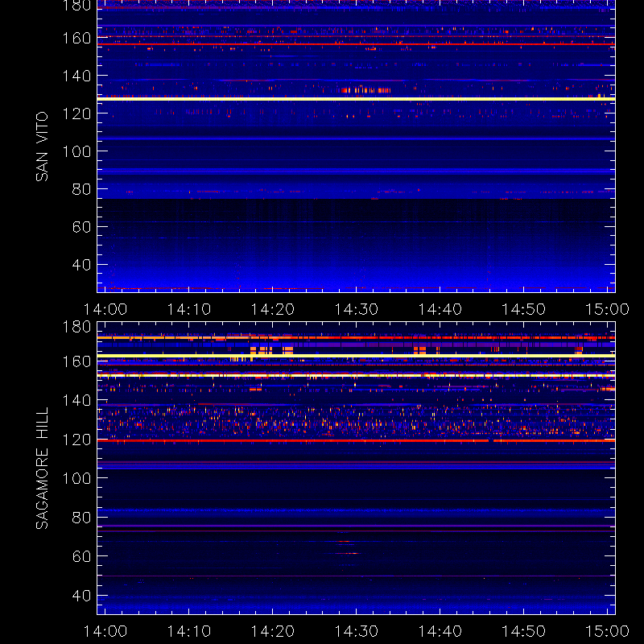Select the 40 tick label on Sagamore Hill plot

click(x=81, y=596)
